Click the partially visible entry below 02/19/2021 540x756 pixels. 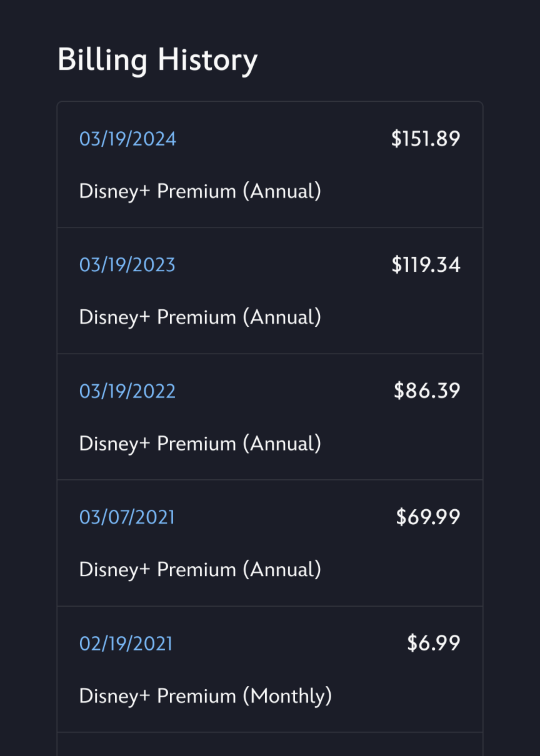coord(270,745)
